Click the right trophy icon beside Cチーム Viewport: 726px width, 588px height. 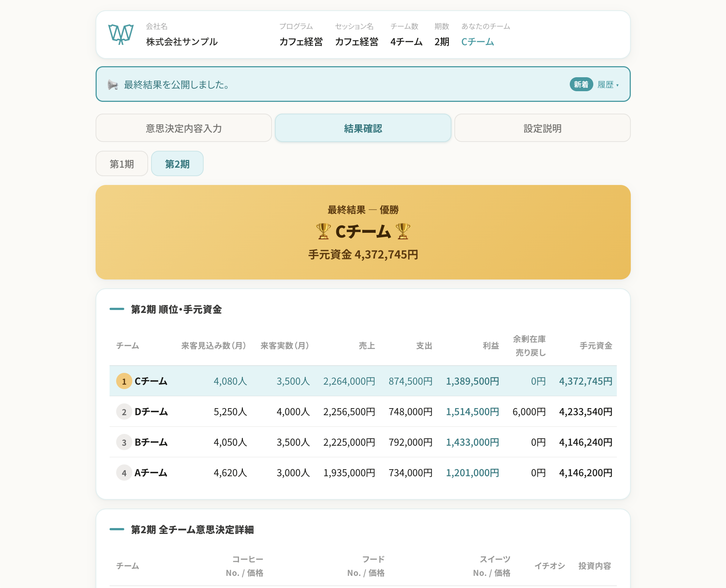click(403, 231)
